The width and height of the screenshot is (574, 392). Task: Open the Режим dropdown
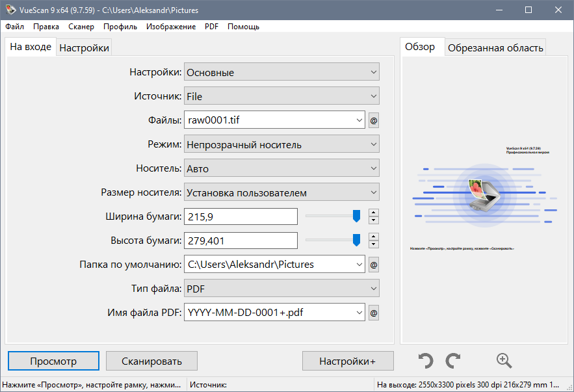point(281,144)
